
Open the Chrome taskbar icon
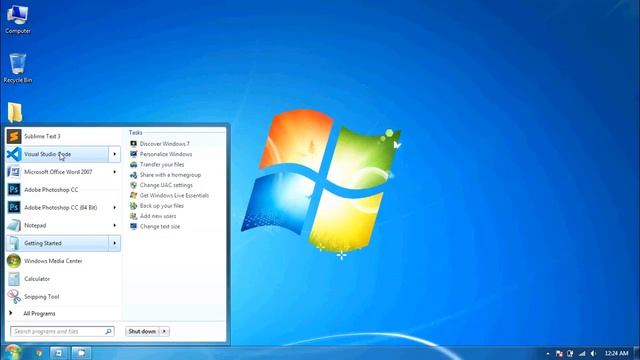point(39,353)
